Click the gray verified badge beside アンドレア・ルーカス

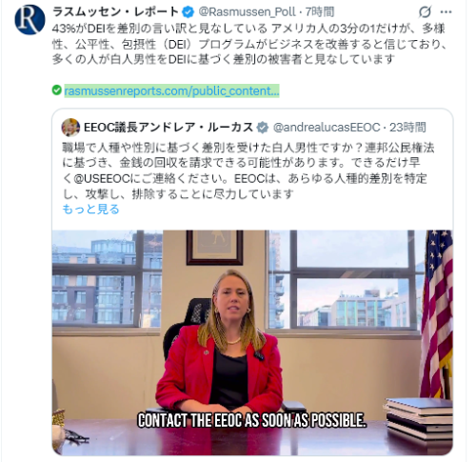click(x=263, y=128)
